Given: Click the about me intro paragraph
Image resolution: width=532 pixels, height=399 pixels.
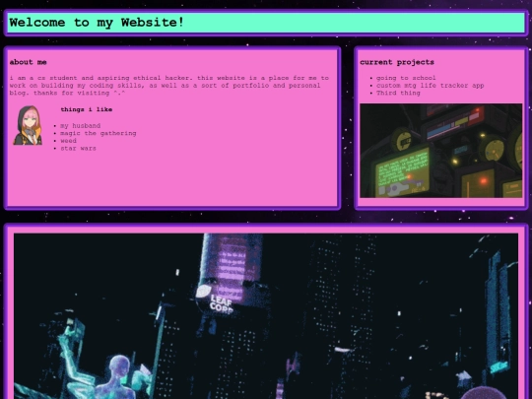Looking at the screenshot, I should (x=169, y=85).
